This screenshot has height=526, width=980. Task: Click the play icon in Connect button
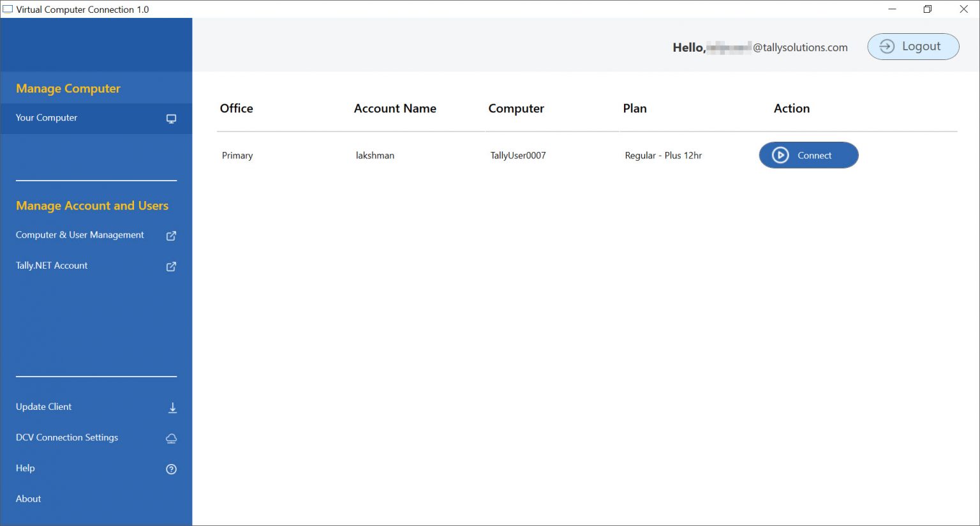coord(780,155)
